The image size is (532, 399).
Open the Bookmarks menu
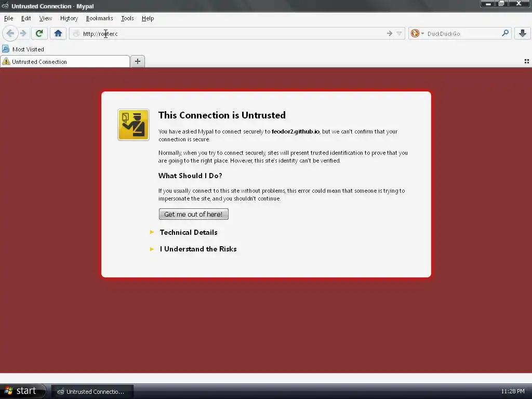99,18
